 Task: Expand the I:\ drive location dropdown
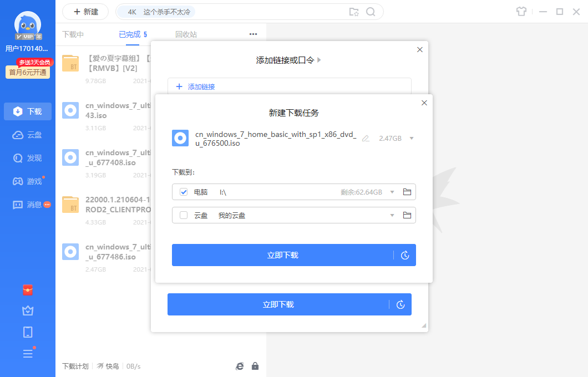[393, 192]
